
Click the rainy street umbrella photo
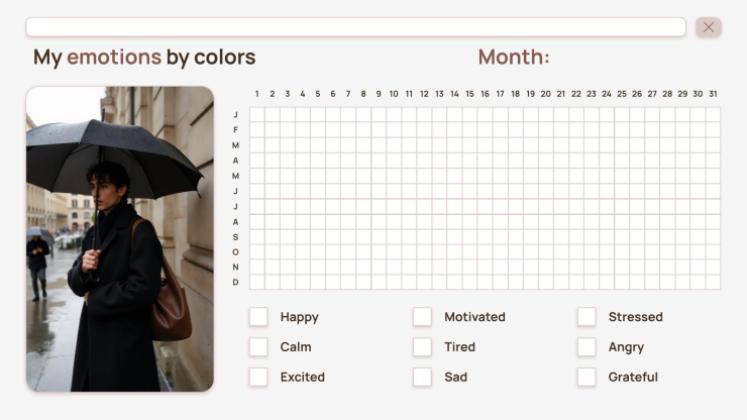click(x=120, y=238)
